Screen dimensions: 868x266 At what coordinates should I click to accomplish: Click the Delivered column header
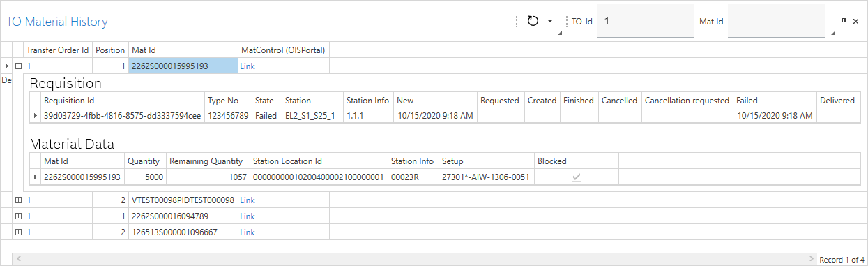(838, 101)
